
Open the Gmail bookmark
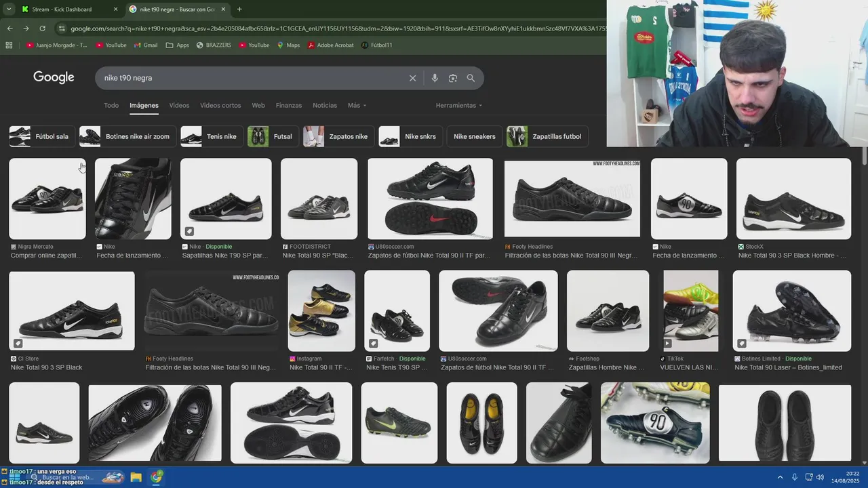point(146,45)
